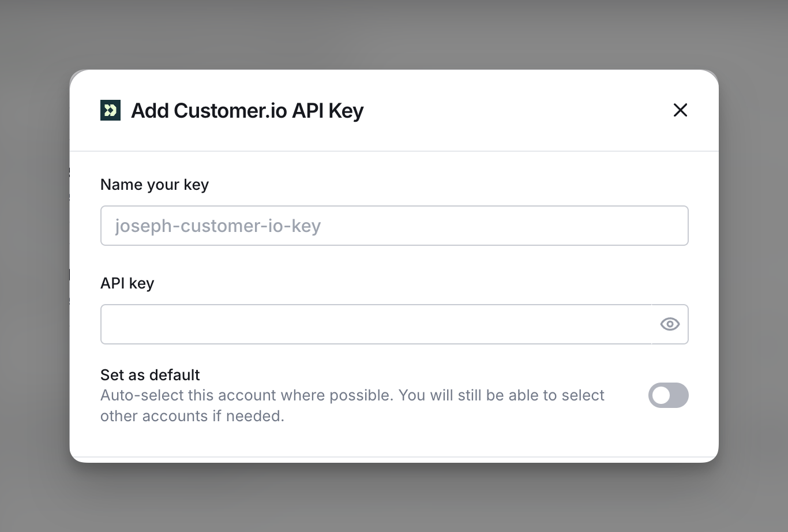Click the "Add Customer.io API Key" title
Viewport: 788px width, 532px height.
pos(247,110)
